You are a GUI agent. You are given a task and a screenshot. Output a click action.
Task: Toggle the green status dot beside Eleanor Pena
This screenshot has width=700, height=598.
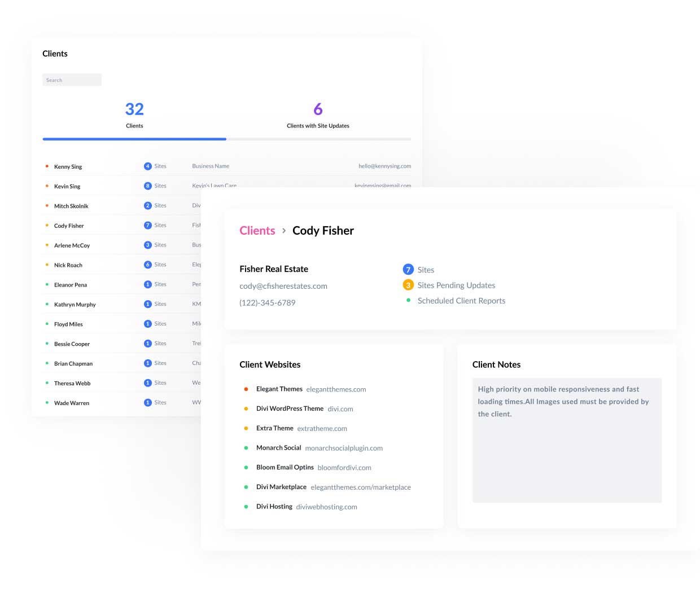[48, 284]
